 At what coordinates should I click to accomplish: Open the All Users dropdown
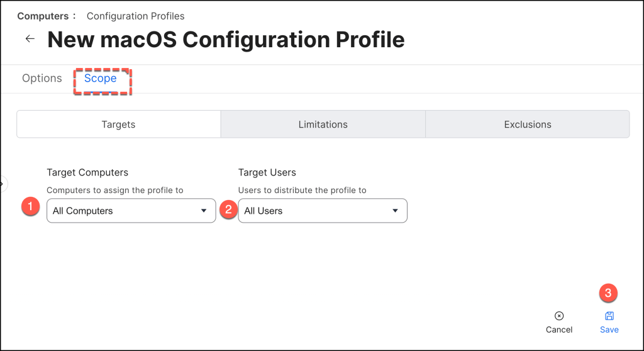(322, 211)
